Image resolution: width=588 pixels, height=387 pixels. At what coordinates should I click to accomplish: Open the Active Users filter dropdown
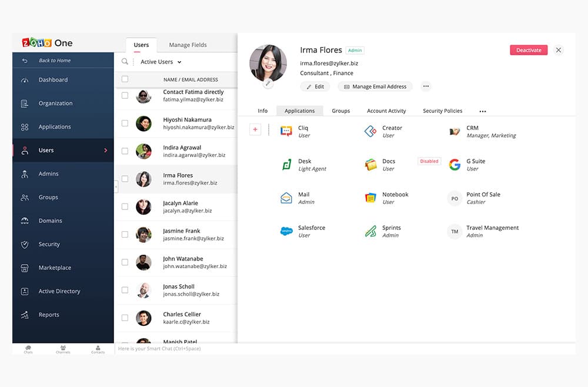[161, 62]
